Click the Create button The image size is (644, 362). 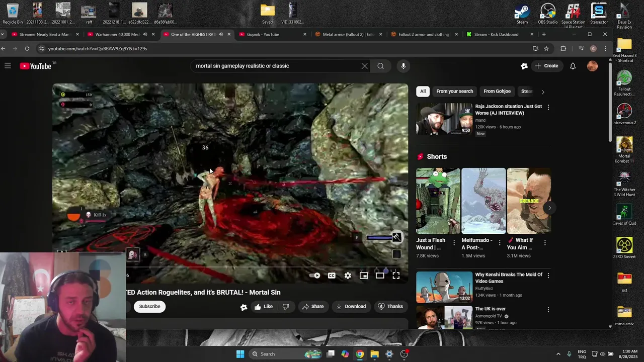pyautogui.click(x=546, y=66)
